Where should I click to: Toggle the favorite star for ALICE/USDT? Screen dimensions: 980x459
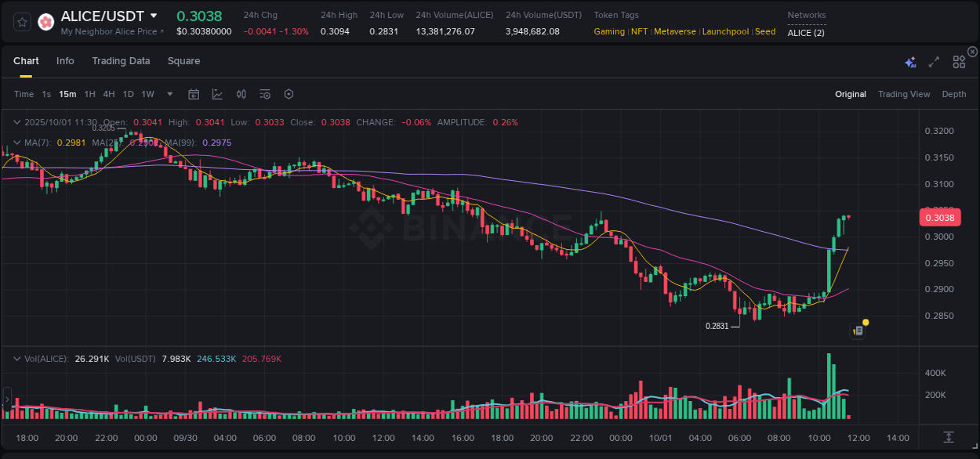tap(21, 22)
